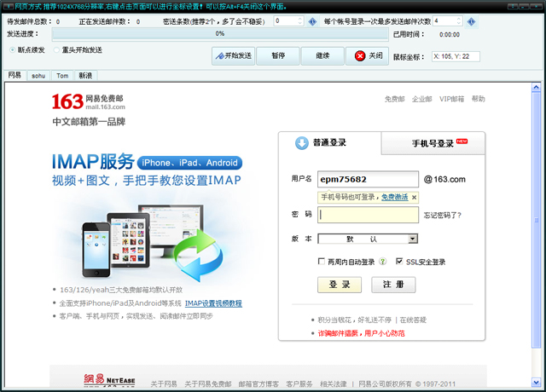This screenshot has height=392, width=546.
Task: Click the 企业邮 link
Action: [x=422, y=99]
